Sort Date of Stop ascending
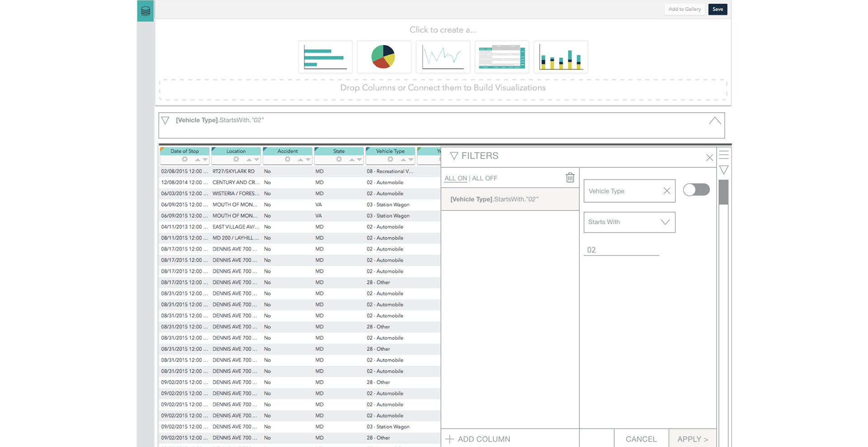 tap(198, 160)
